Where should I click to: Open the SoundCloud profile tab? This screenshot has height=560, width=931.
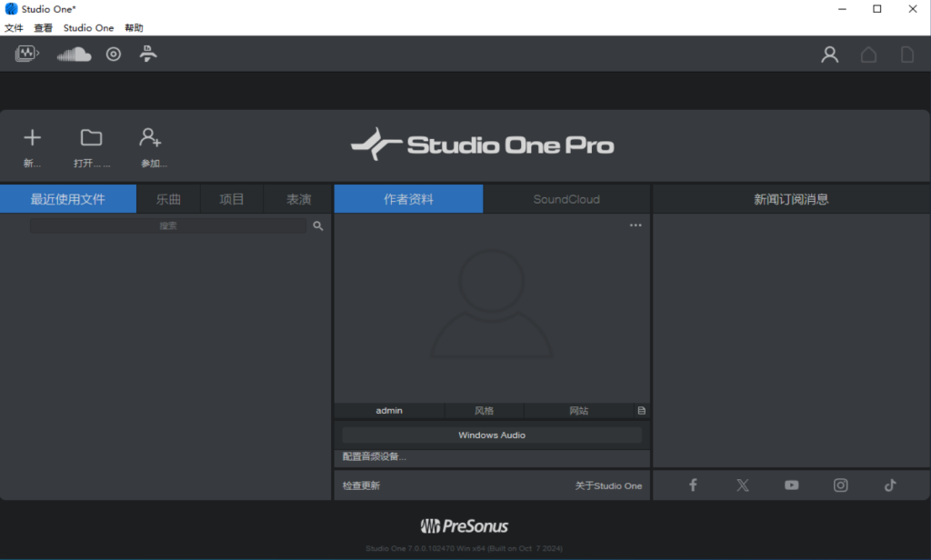pos(567,198)
